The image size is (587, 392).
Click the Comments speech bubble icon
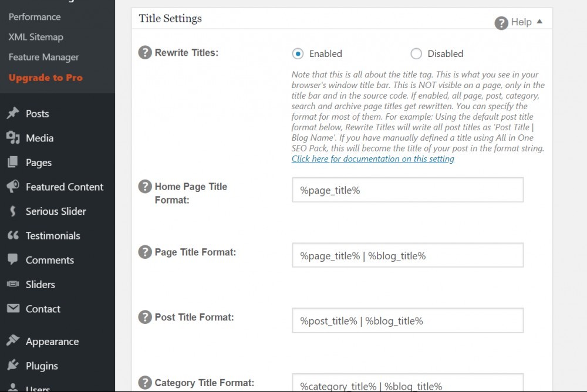click(13, 259)
